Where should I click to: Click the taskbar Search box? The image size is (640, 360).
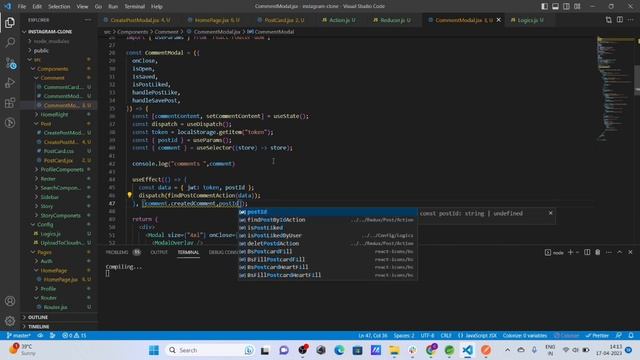coord(210,350)
